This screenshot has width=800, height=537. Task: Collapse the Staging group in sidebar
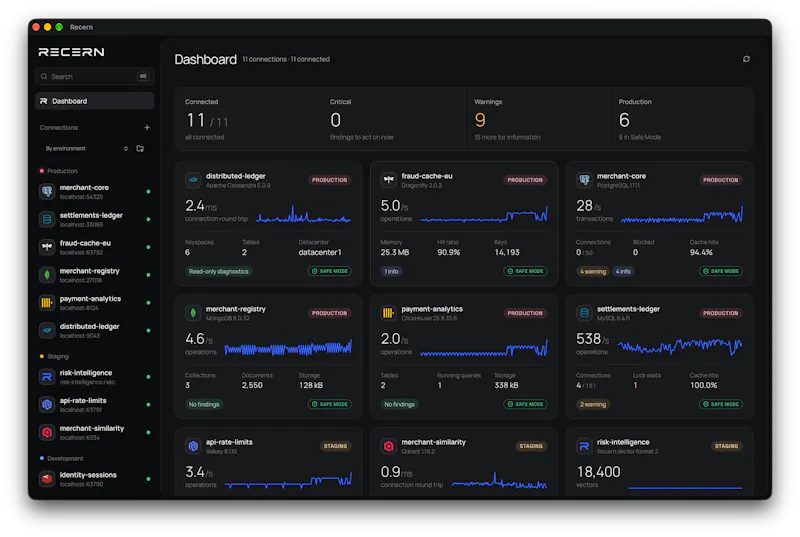click(54, 356)
